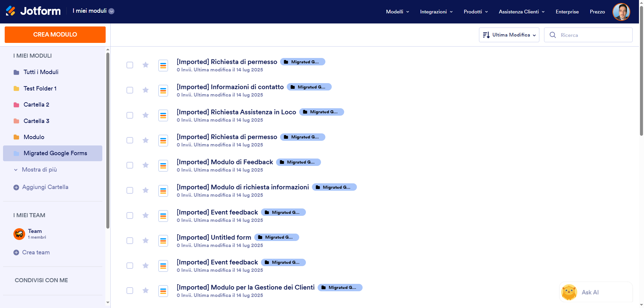The height and width of the screenshot is (308, 644).
Task: Tick Modulo per la Gestione dei Clienti checkbox
Action: tap(130, 291)
